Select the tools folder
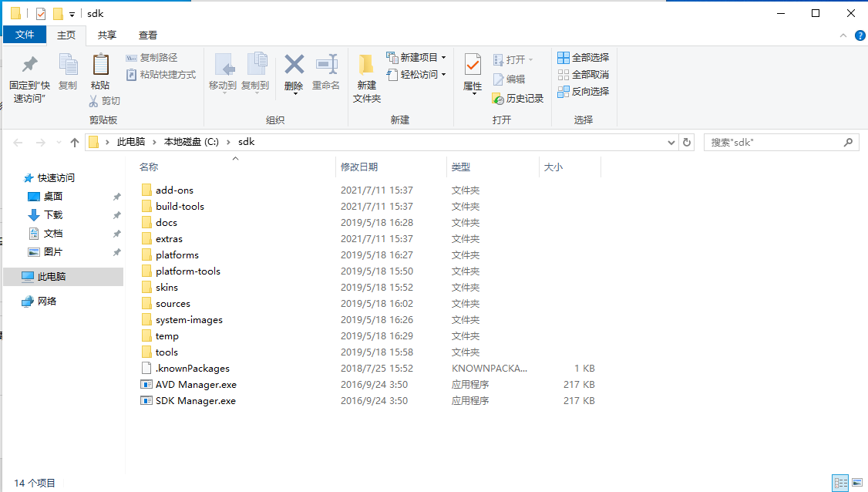 (x=167, y=352)
